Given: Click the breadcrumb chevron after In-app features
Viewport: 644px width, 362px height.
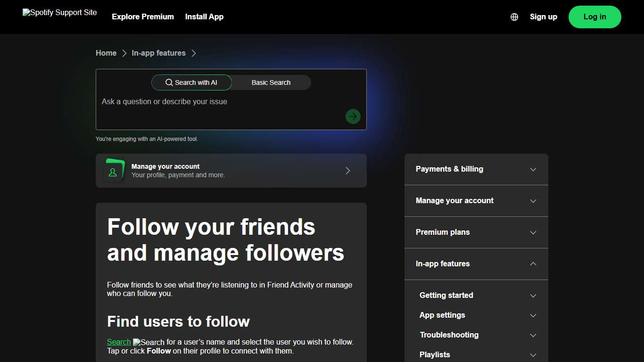Looking at the screenshot, I should (194, 53).
